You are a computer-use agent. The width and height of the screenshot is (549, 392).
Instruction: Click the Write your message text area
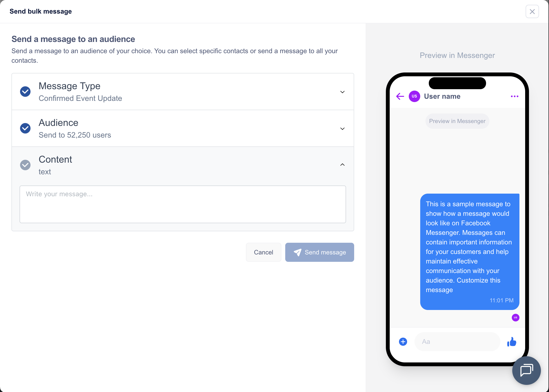point(183,204)
